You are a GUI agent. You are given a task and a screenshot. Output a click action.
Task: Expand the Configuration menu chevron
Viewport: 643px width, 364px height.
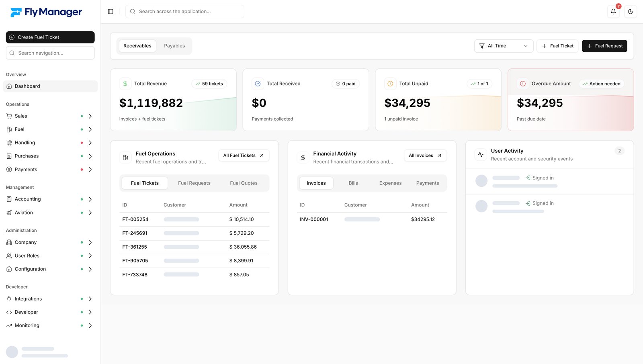[90, 269]
